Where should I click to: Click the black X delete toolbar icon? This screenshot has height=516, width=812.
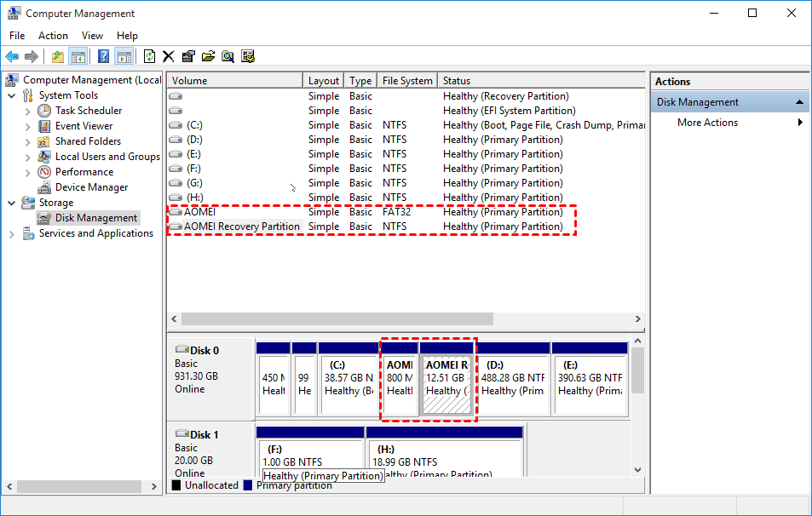tap(169, 57)
